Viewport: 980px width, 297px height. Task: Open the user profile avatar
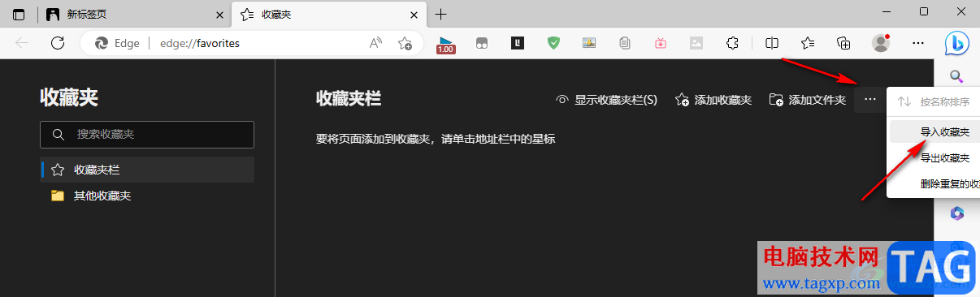(881, 43)
